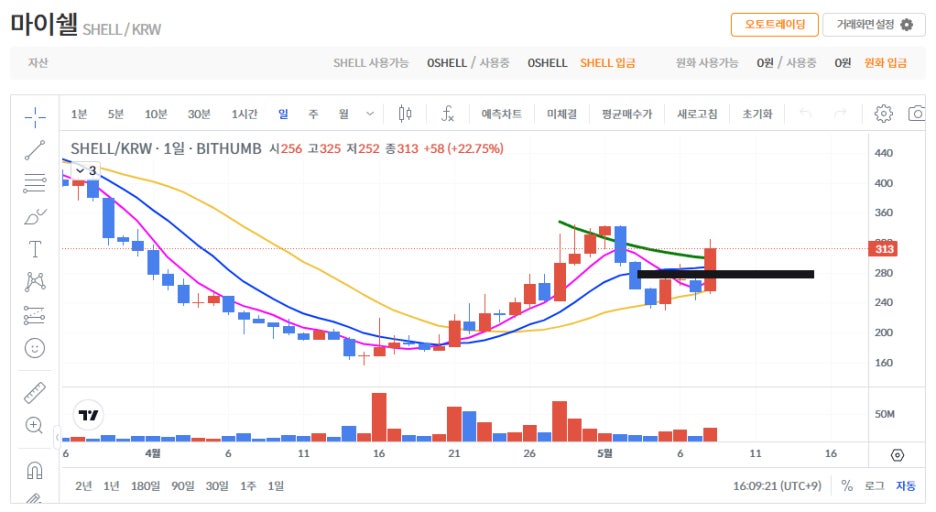Set chart range to 1일
The width and height of the screenshot is (936, 512).
(275, 486)
